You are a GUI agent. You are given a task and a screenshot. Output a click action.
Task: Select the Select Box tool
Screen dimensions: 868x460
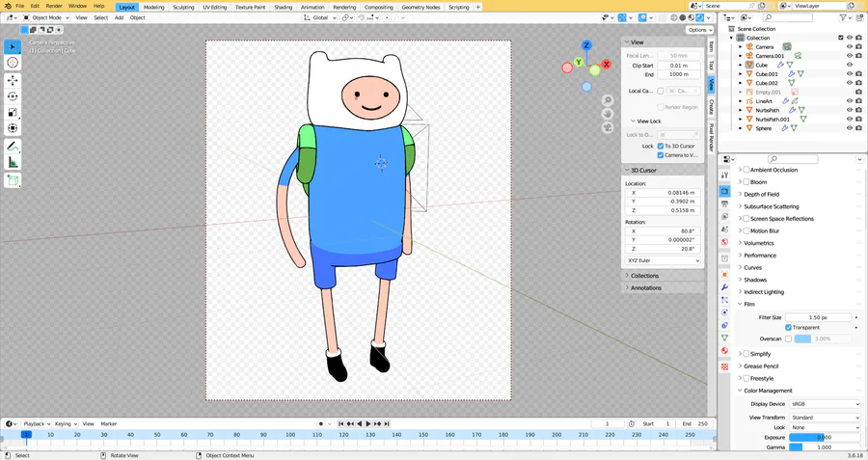[x=13, y=46]
